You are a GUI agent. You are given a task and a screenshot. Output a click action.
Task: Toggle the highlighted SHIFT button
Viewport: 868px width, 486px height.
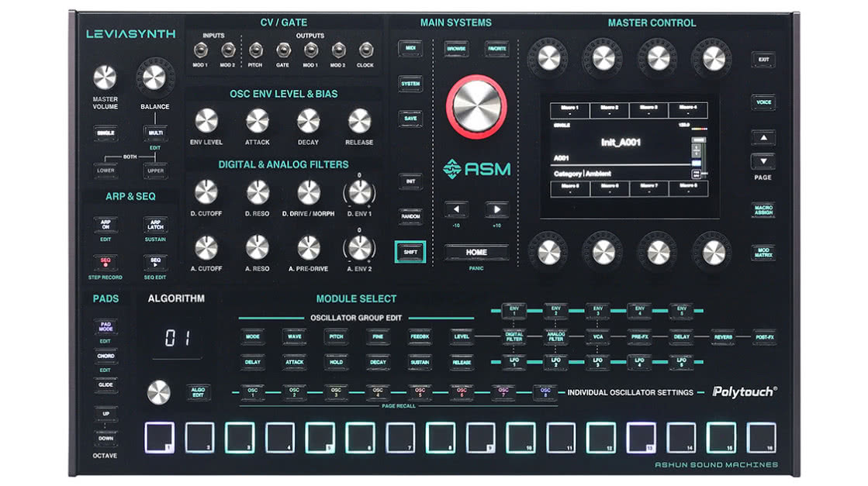pos(410,251)
